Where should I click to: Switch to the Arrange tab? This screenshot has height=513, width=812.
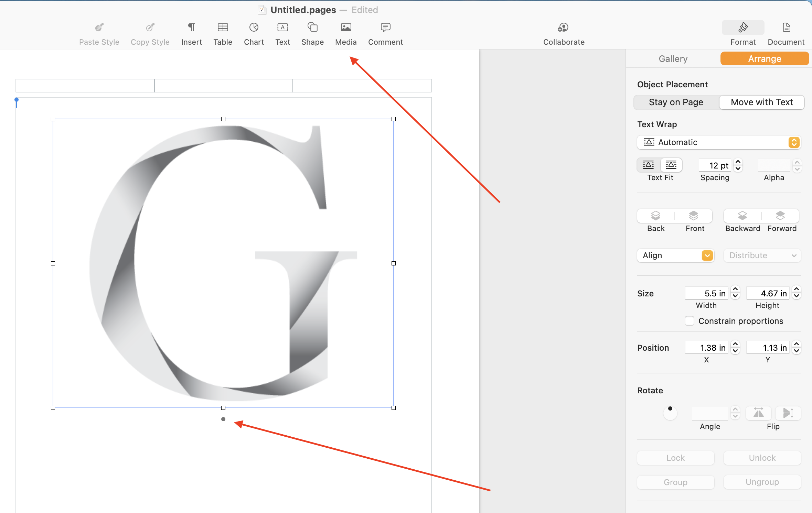click(764, 59)
